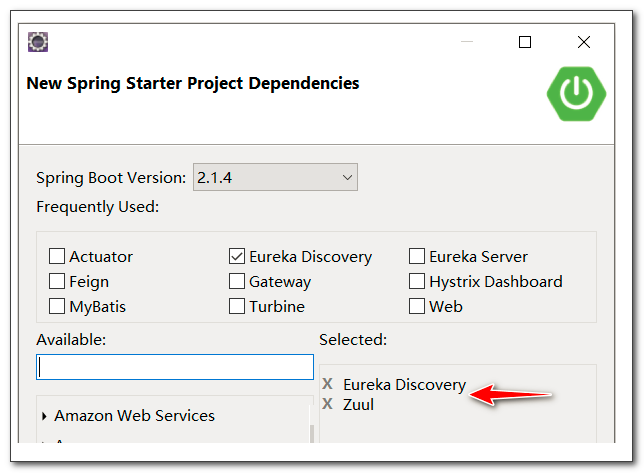
Task: Close the dependencies dialog
Action: [x=584, y=42]
